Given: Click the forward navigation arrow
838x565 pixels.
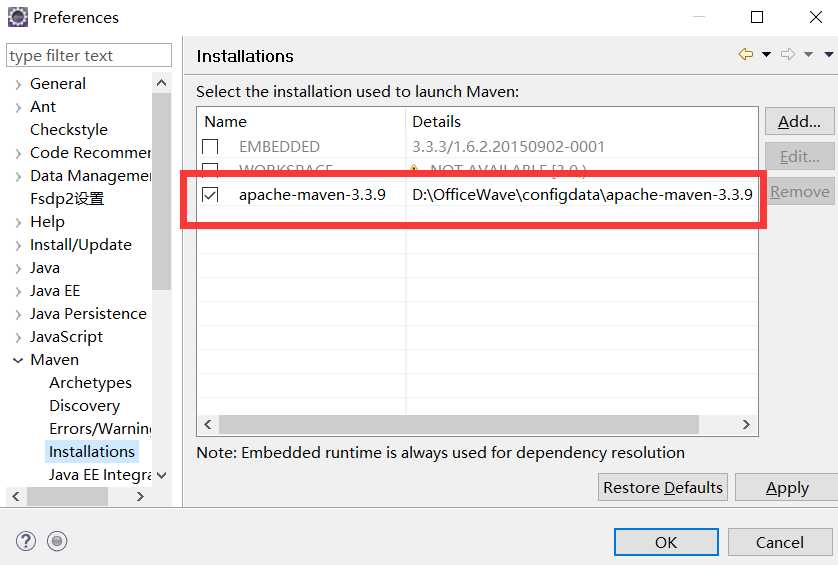Looking at the screenshot, I should [788, 54].
